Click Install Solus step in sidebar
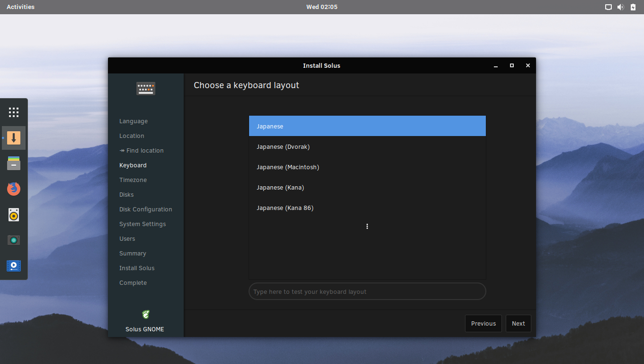644x364 pixels. (x=137, y=268)
